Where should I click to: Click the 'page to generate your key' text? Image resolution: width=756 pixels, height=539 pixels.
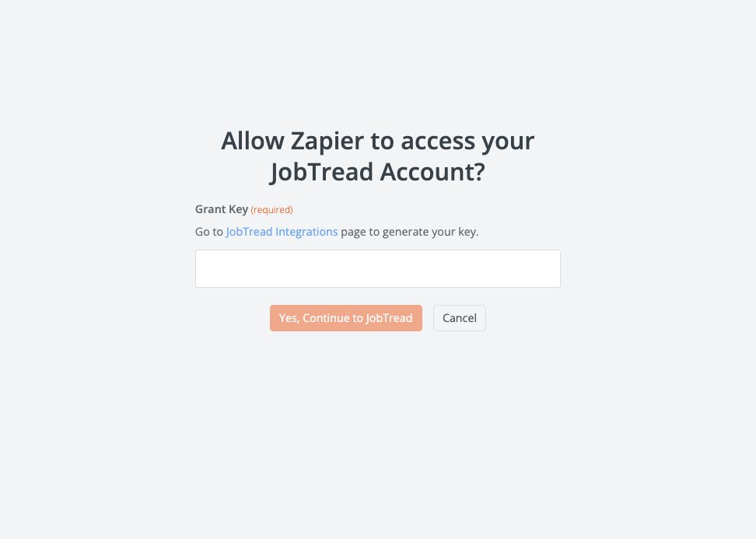410,232
